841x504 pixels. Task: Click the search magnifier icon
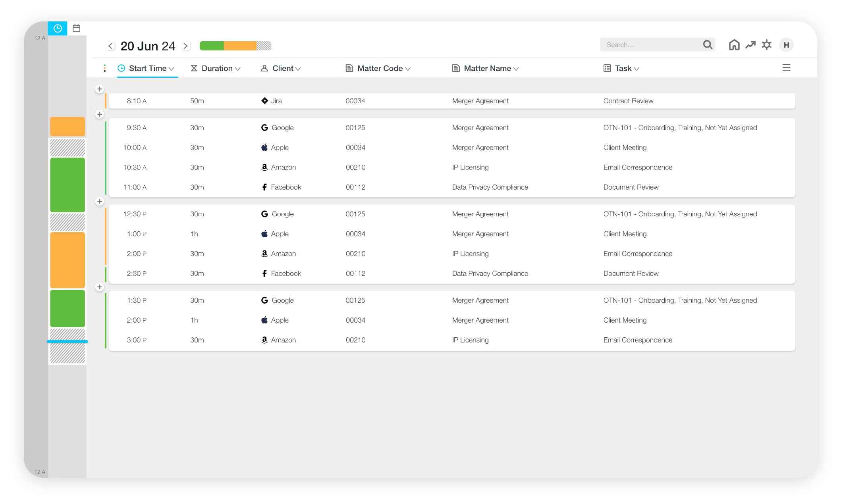tap(708, 45)
